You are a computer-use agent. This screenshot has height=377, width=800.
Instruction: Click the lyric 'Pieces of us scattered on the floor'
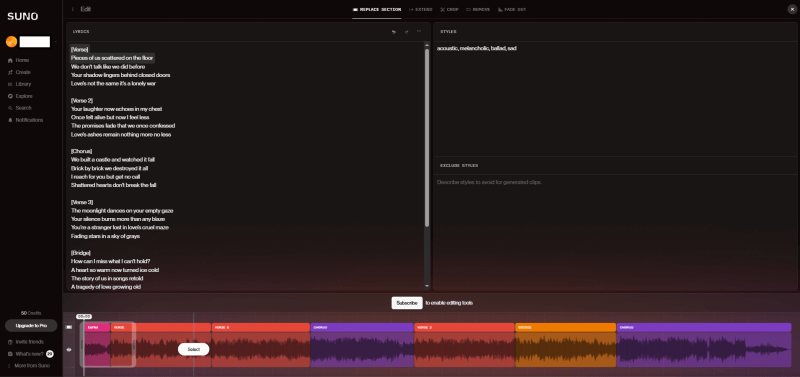coord(112,58)
